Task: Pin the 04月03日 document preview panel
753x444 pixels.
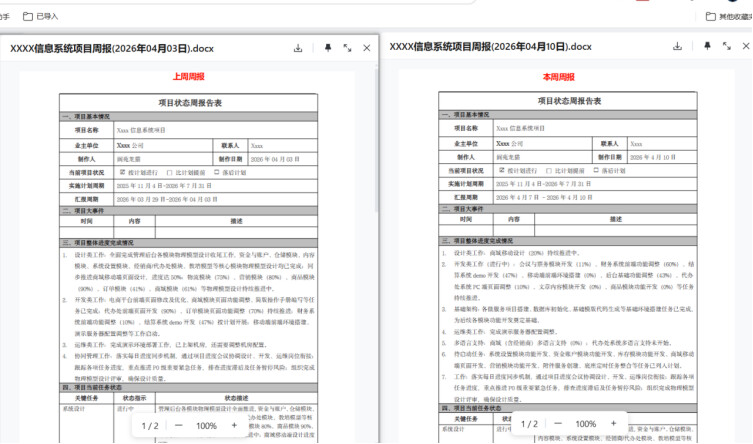Action: tap(327, 48)
